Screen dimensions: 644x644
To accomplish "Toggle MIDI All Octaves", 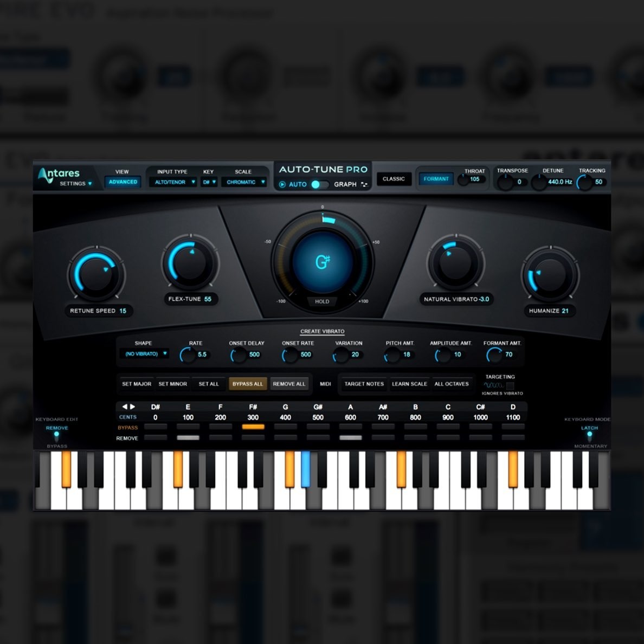I will point(452,384).
